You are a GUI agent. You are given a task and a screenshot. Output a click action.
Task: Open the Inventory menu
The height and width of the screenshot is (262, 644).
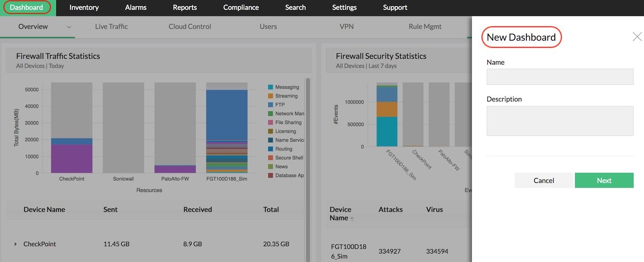(84, 7)
